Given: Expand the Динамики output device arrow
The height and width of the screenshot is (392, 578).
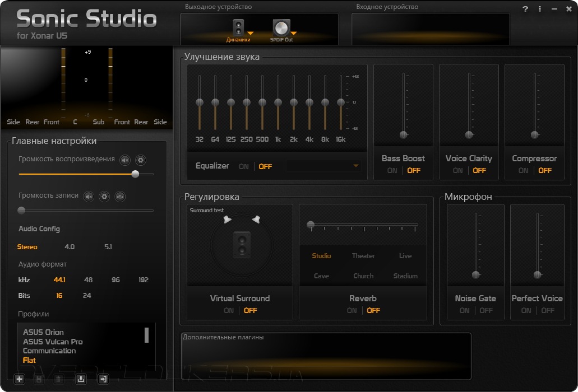Looking at the screenshot, I should tap(250, 33).
